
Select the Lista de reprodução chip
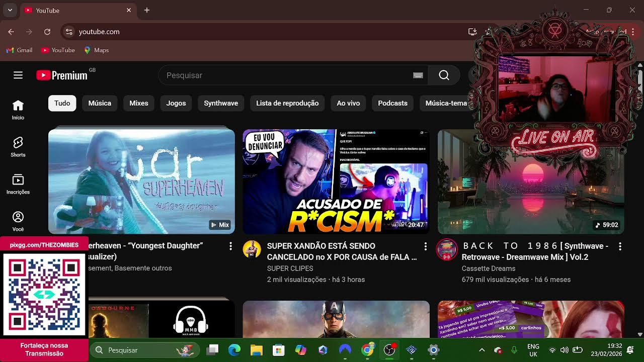pyautogui.click(x=287, y=103)
